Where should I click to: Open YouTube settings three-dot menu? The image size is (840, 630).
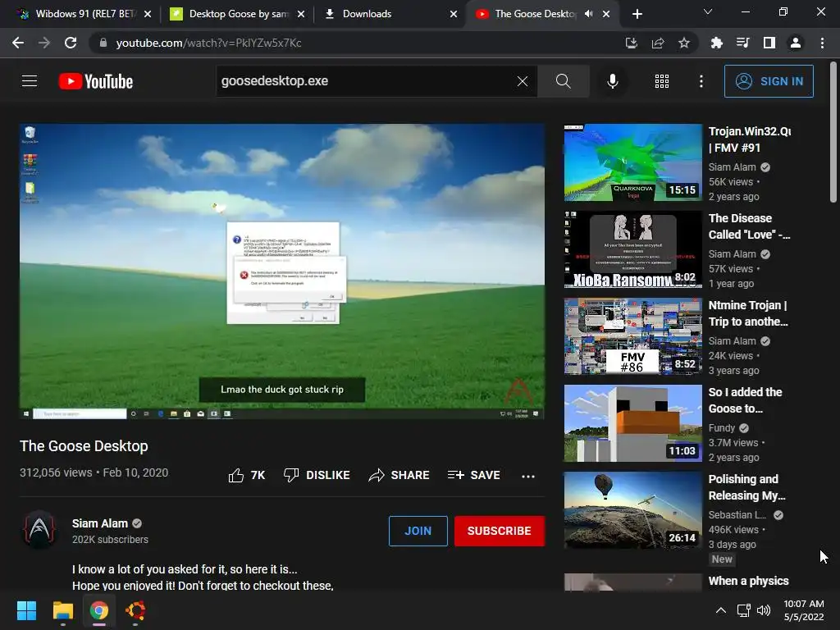tap(701, 81)
